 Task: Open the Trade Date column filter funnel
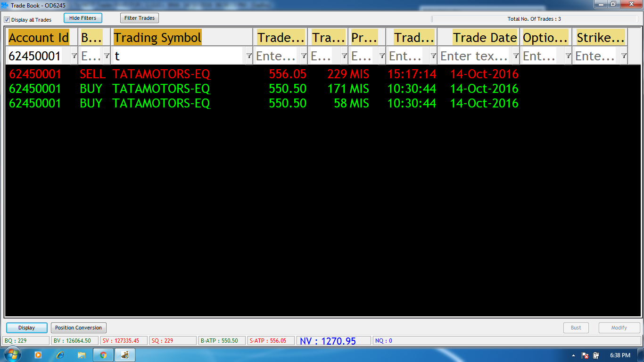click(x=516, y=56)
